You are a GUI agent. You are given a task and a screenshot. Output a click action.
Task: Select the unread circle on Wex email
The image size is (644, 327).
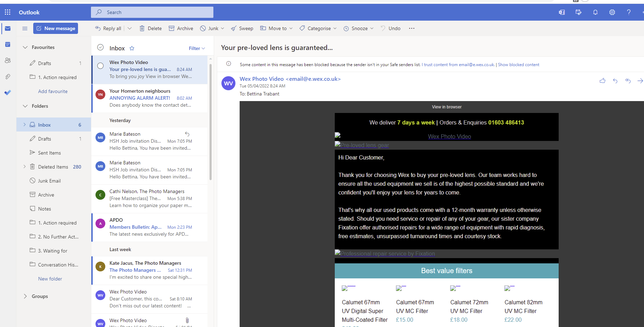click(x=100, y=65)
